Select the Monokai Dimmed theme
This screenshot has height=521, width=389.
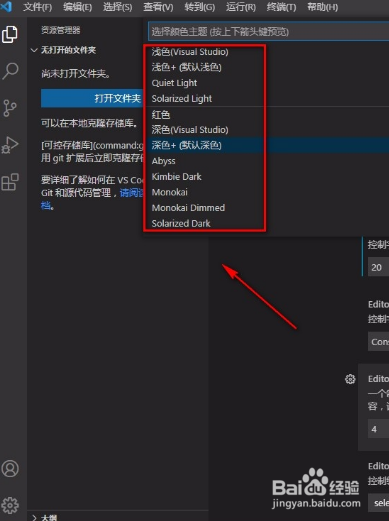coord(188,208)
